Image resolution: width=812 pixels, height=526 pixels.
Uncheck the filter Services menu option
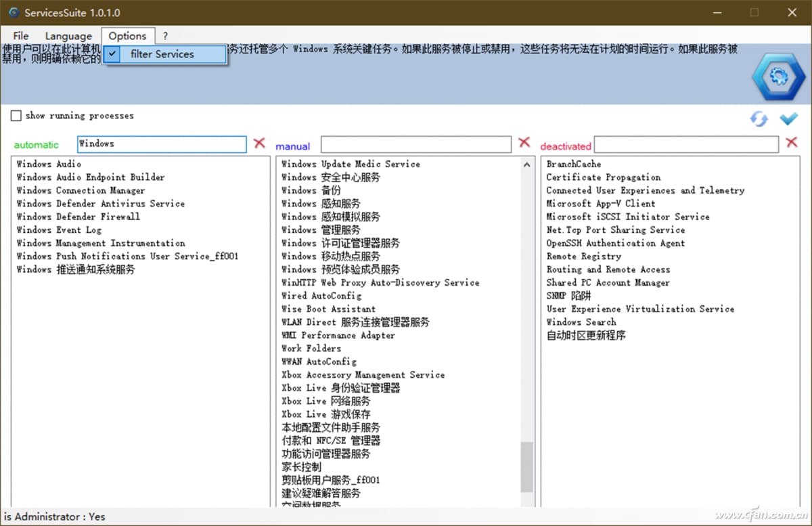coord(162,54)
